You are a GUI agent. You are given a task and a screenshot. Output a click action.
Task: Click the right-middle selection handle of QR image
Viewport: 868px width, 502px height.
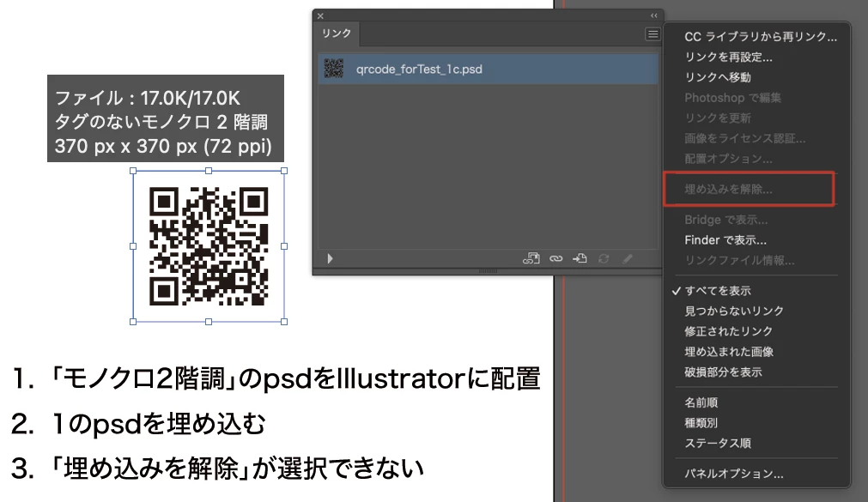[x=284, y=246]
